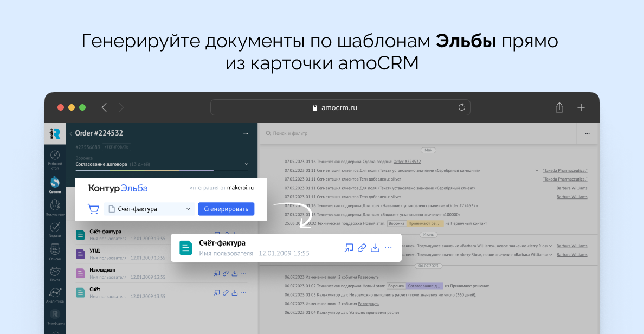Click the purple УПД document icon
644x334 pixels.
coord(80,254)
